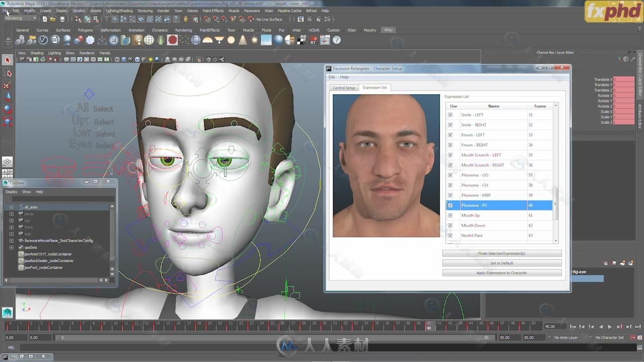Open Shading menu in viewport panel
Image resolution: width=644 pixels, height=362 pixels.
(37, 53)
